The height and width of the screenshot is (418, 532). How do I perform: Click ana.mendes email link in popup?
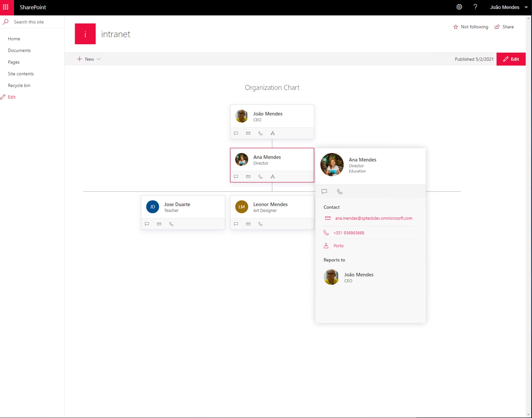coord(374,218)
